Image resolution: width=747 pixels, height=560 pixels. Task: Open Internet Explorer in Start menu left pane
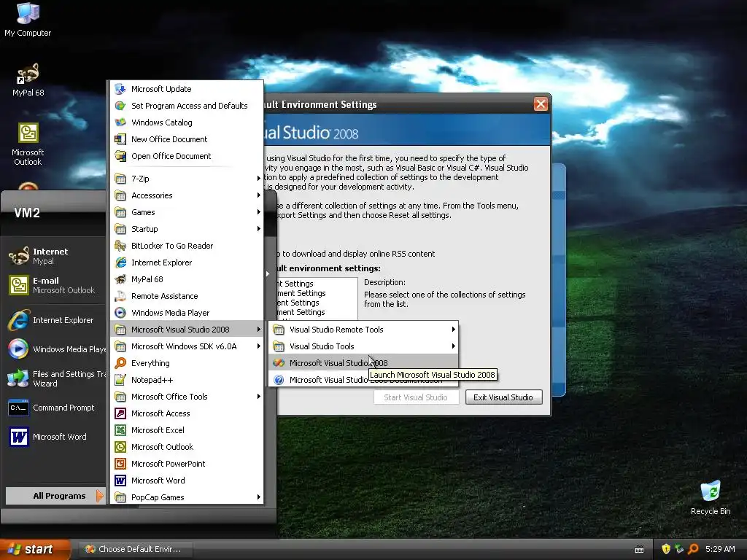point(55,320)
